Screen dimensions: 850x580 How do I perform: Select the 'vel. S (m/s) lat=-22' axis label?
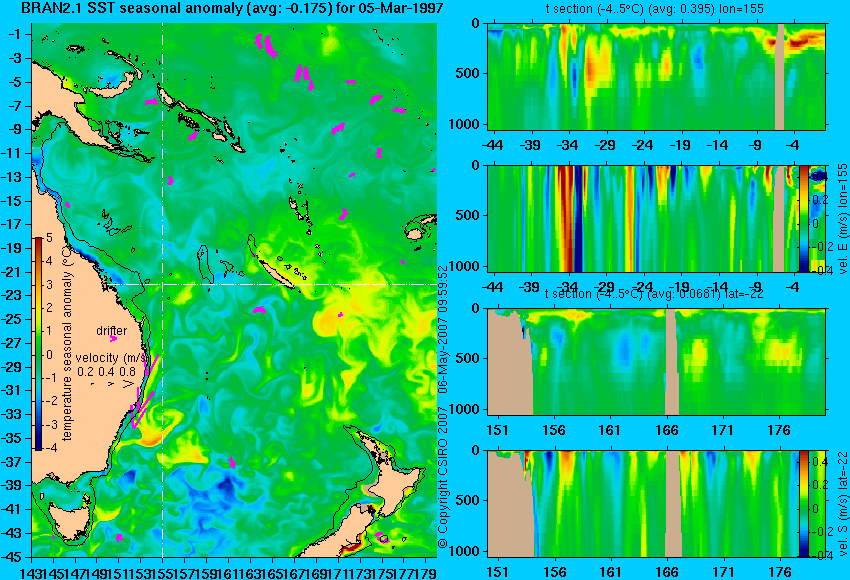click(x=842, y=503)
